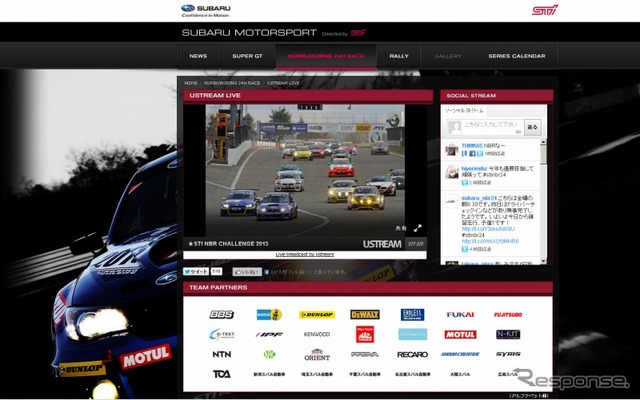Select the ソーシャルストリーム tab

coord(464,111)
